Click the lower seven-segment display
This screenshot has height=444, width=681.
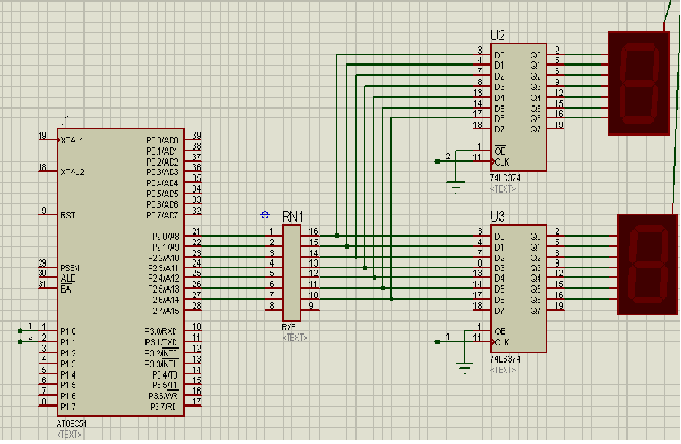click(649, 264)
